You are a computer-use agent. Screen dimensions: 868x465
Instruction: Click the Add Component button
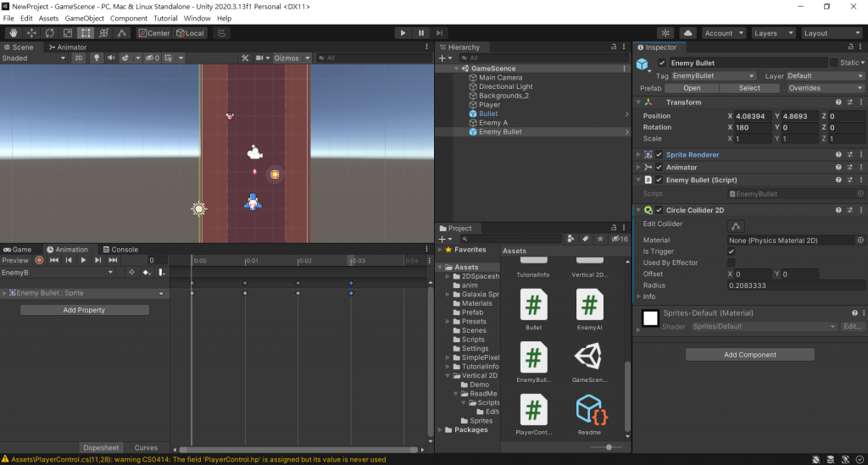(x=749, y=355)
